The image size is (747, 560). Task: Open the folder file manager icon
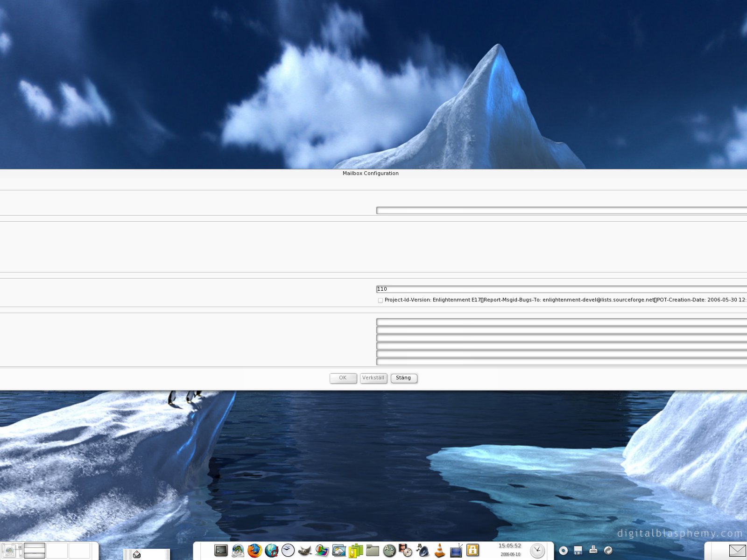click(x=372, y=551)
